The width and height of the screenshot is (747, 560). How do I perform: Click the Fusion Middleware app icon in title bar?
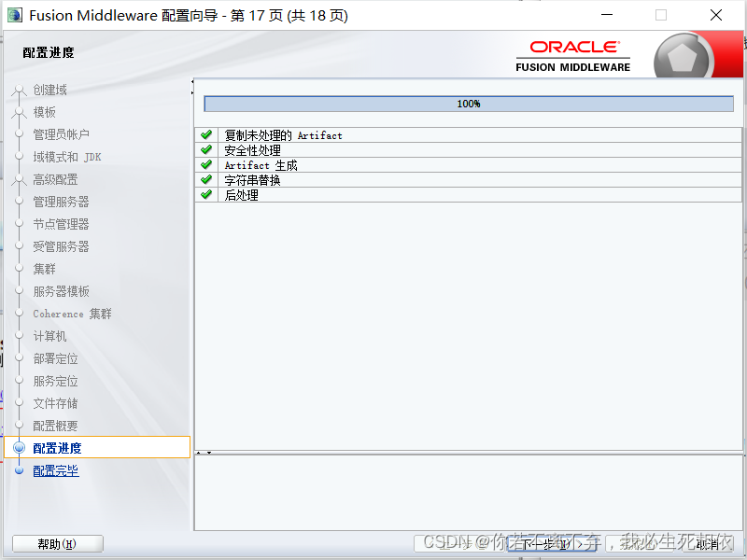(x=15, y=15)
